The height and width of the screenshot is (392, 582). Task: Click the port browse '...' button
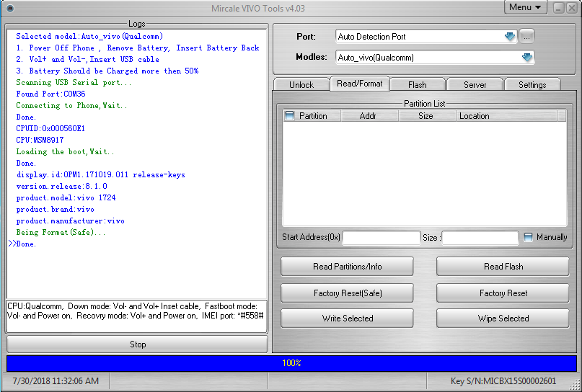[526, 36]
